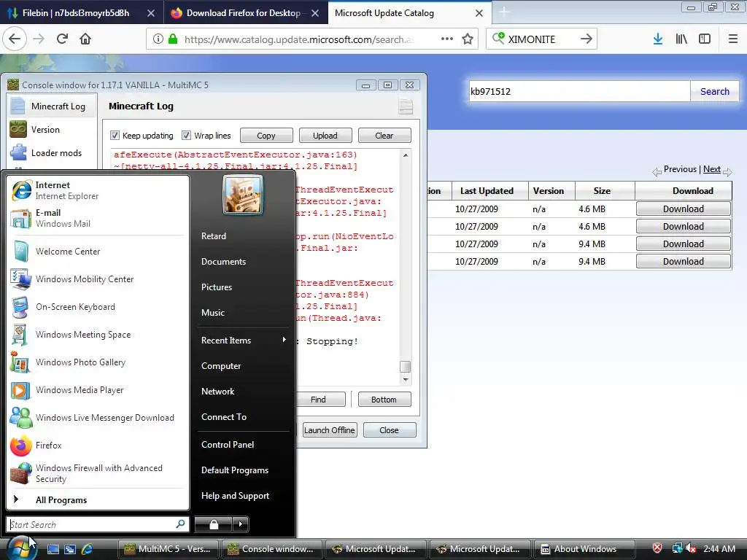The height and width of the screenshot is (560, 747).
Task: Click the muted volume tray icon
Action: 691,548
